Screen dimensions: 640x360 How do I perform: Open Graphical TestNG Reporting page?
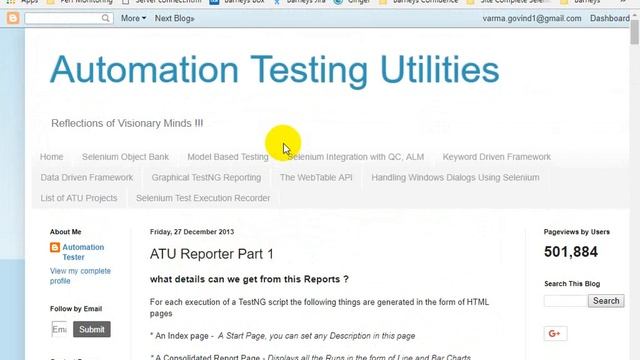pyautogui.click(x=206, y=178)
